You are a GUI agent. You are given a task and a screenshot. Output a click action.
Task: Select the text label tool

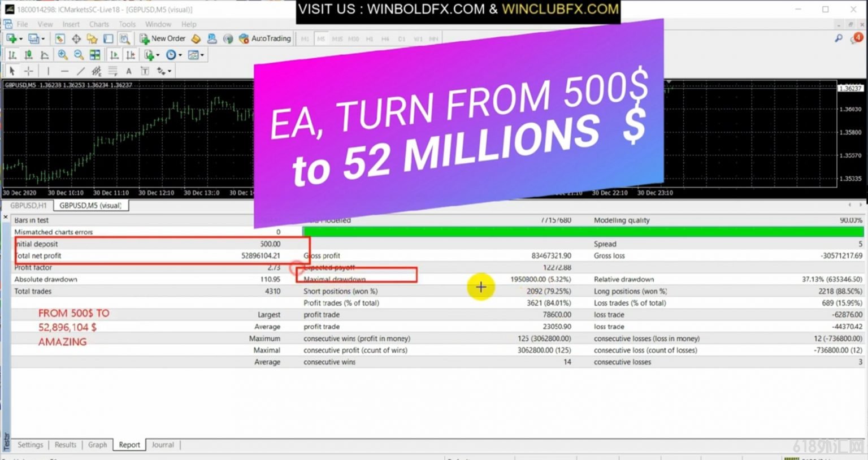coord(145,71)
